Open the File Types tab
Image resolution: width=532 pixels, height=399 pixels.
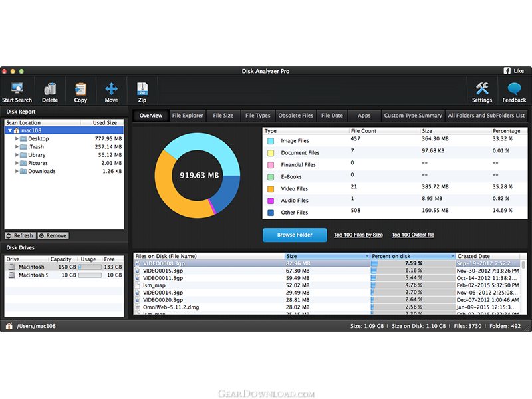(258, 116)
